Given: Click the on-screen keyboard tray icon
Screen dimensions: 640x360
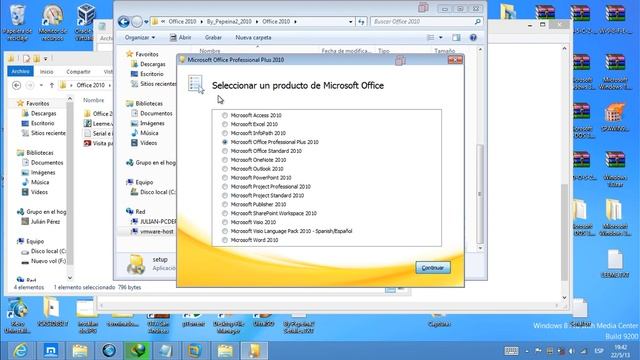Looking at the screenshot, I should [x=511, y=351].
